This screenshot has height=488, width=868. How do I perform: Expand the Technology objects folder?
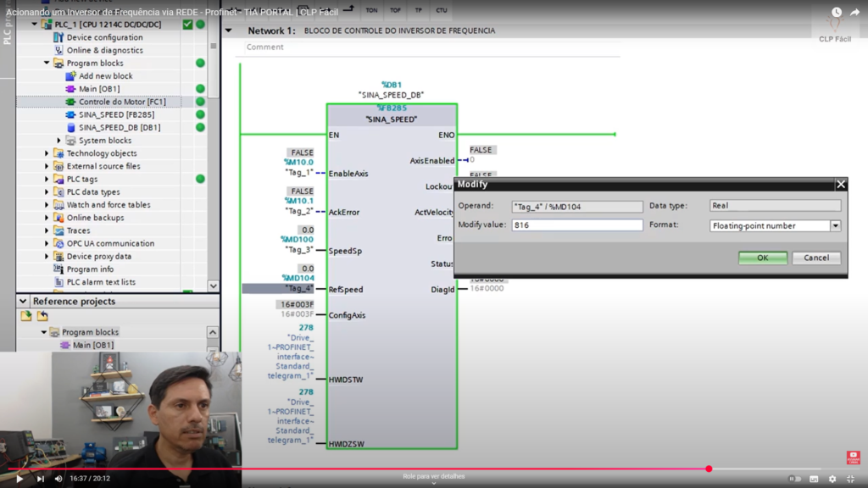coord(47,153)
